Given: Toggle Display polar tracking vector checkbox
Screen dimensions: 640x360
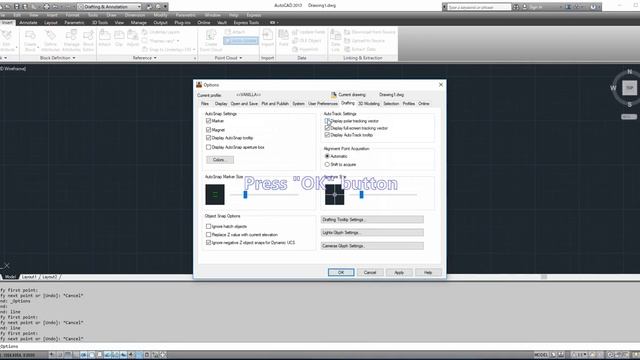Looking at the screenshot, I should [x=327, y=121].
